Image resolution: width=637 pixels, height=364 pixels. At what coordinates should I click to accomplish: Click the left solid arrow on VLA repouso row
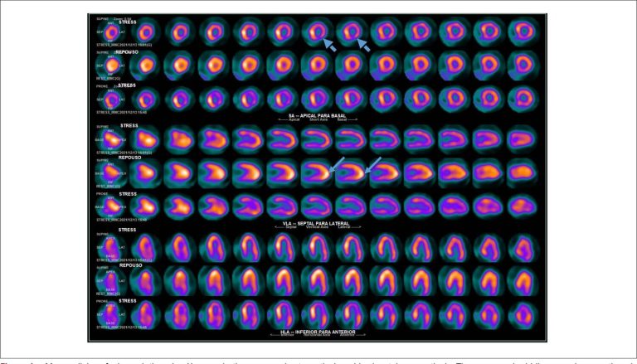(339, 166)
